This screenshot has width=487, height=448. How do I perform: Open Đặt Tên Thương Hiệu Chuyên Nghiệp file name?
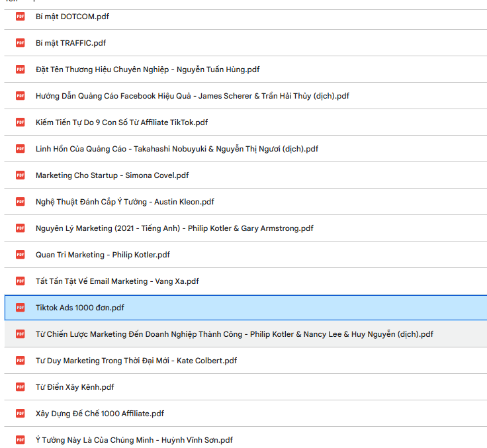[x=148, y=69]
